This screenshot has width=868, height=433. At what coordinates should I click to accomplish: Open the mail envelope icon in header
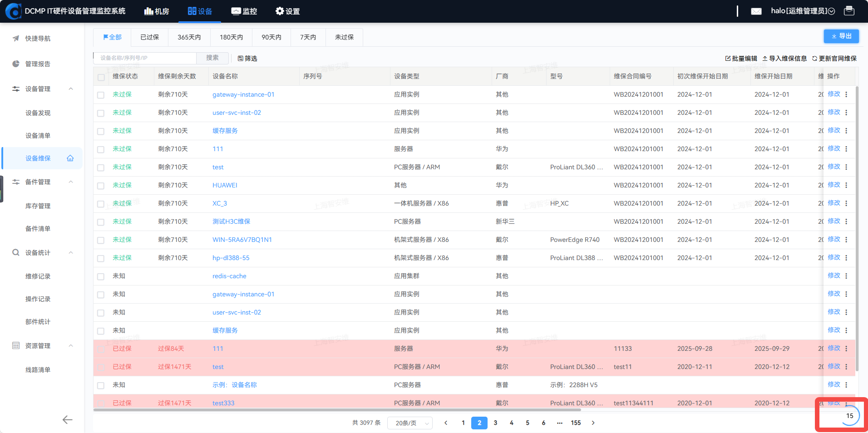(756, 11)
